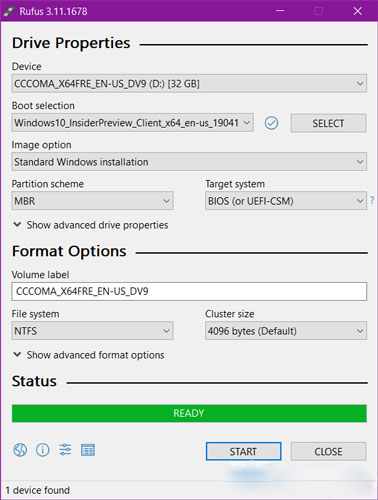Screen dimensions: 378x500
Task: Click the Boot selection label
Action: [x=43, y=106]
